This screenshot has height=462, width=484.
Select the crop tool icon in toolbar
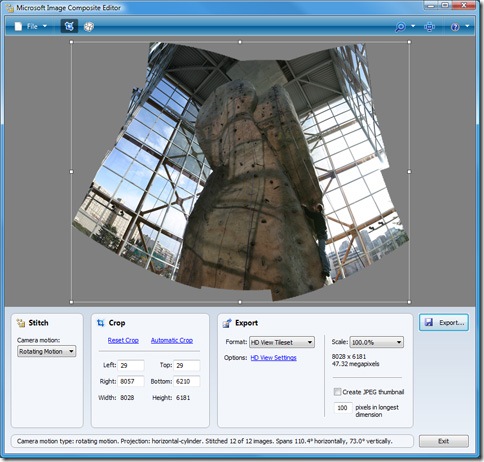[x=69, y=26]
